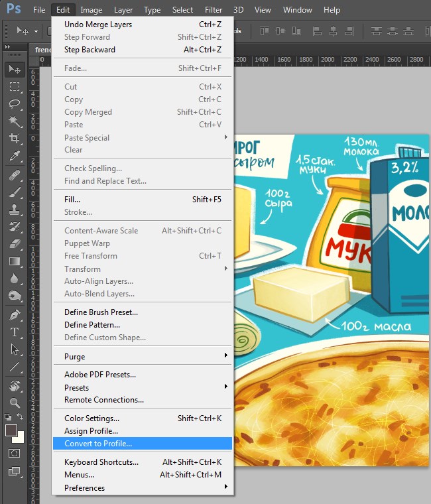The height and width of the screenshot is (504, 431).
Task: Open the Layer menu
Action: point(123,10)
